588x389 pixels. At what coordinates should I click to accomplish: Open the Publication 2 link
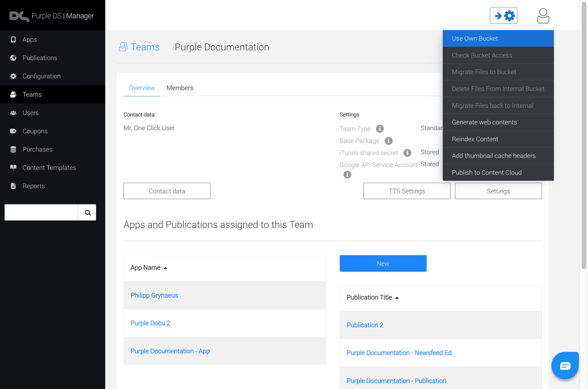tap(365, 325)
